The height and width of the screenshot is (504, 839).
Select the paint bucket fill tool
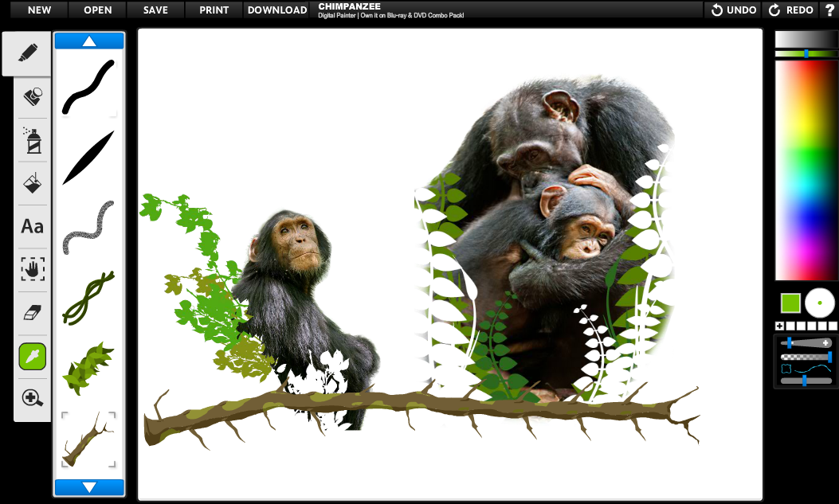click(33, 183)
